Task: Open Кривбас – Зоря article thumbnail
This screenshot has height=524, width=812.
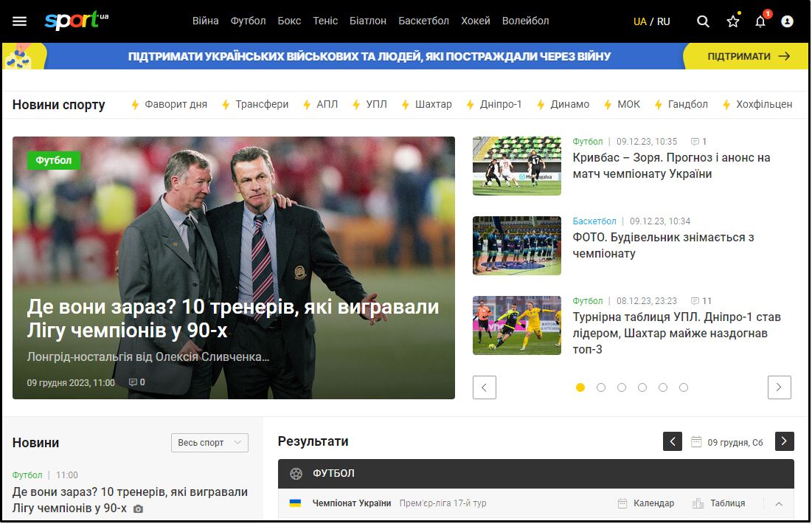Action: pos(517,166)
